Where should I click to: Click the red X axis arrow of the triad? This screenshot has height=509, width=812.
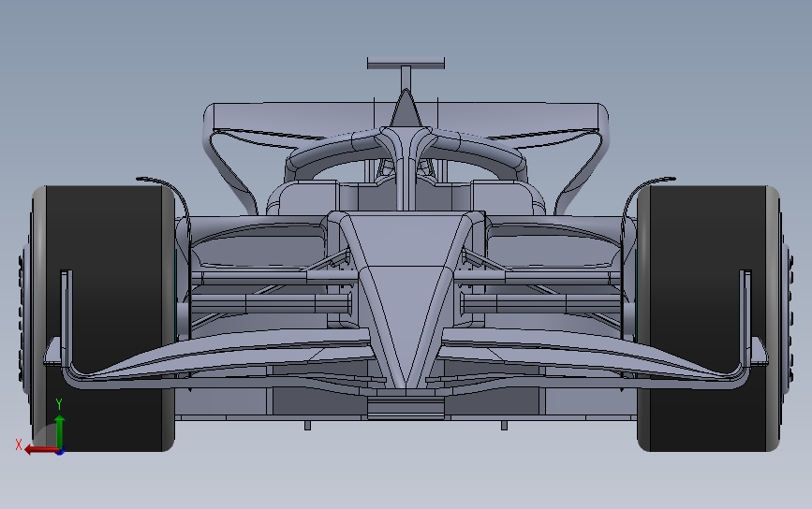click(x=41, y=449)
